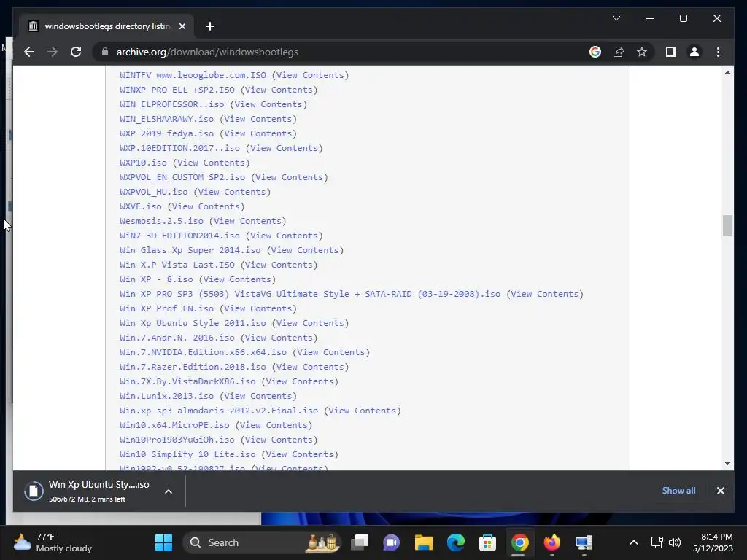Open the tab search chevron

tap(616, 18)
